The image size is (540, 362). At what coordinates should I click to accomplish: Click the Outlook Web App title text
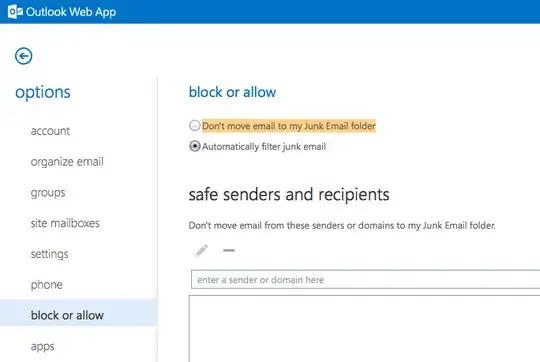pyautogui.click(x=71, y=12)
